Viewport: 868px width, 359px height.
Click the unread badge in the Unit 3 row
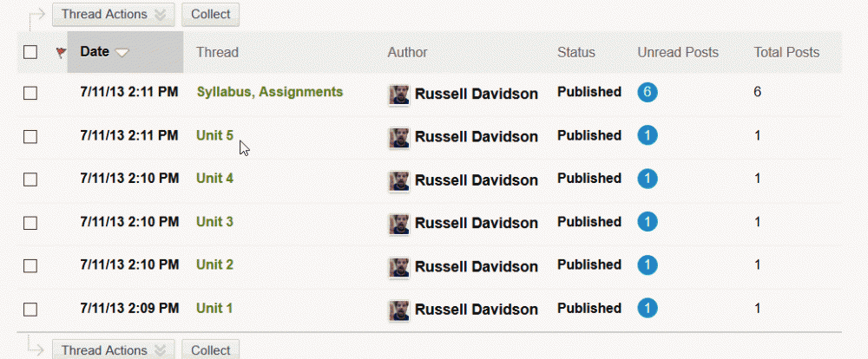tap(647, 223)
